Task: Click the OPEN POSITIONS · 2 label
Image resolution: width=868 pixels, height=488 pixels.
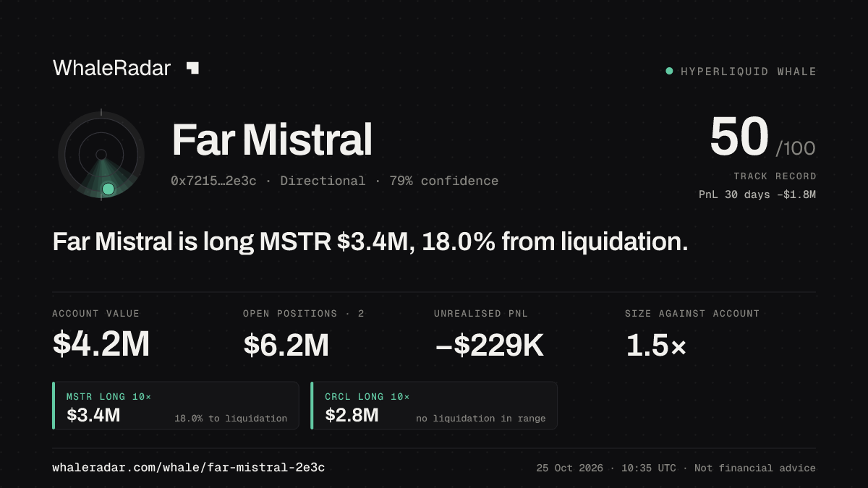Action: coord(304,314)
